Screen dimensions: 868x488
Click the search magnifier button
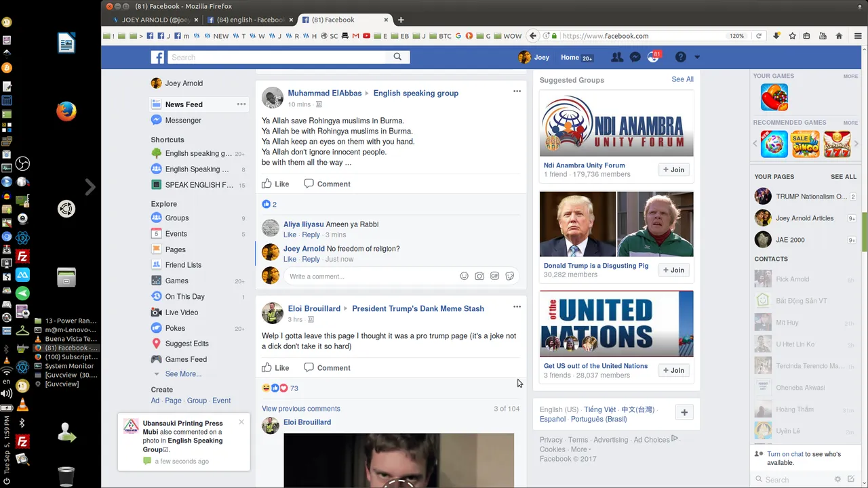[398, 58]
